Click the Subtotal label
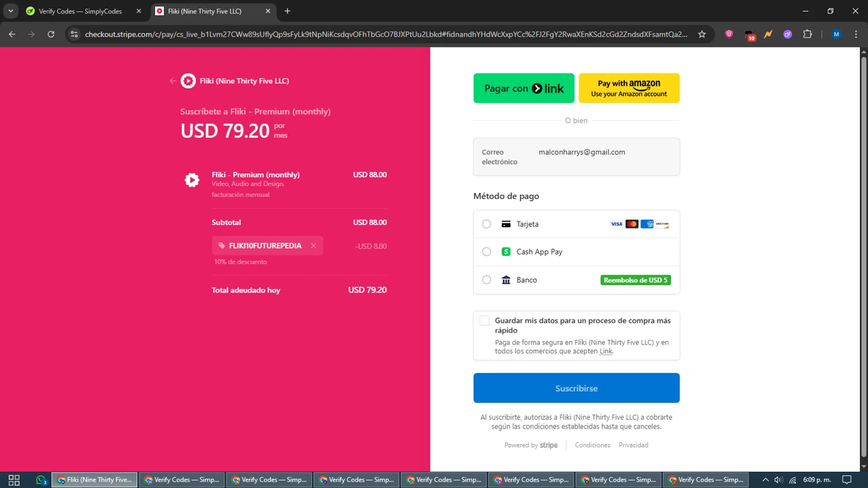868x488 pixels. pyautogui.click(x=226, y=223)
